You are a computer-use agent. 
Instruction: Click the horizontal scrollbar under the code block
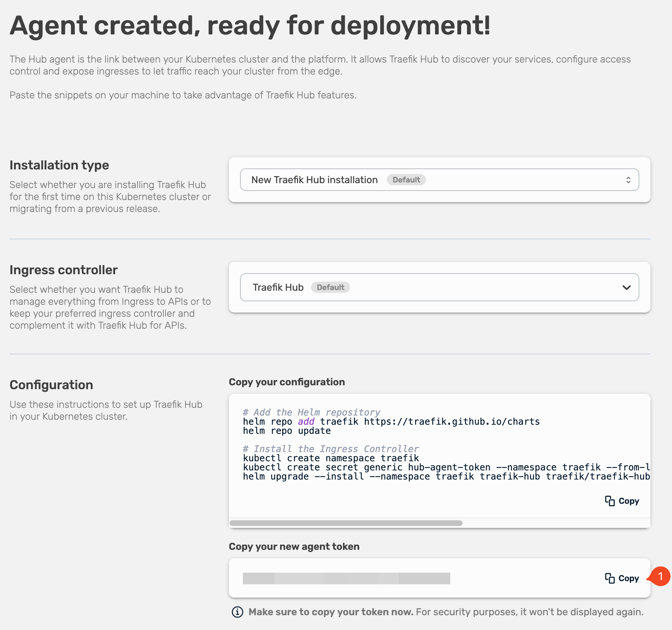coord(346,523)
